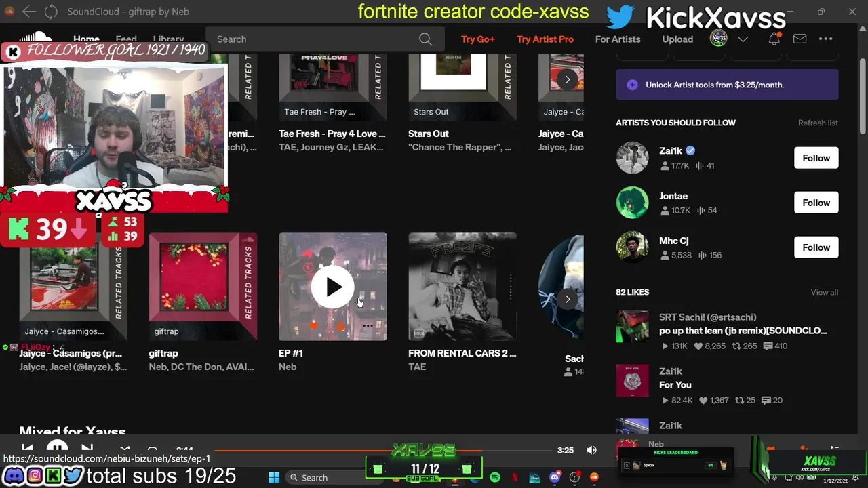Advance the lower carousel with the right arrow

pos(568,299)
